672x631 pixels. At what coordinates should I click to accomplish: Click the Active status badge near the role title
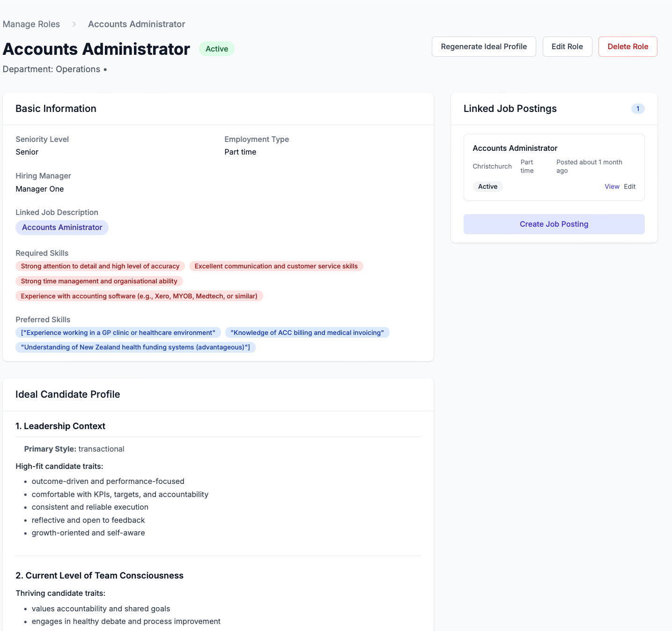216,48
